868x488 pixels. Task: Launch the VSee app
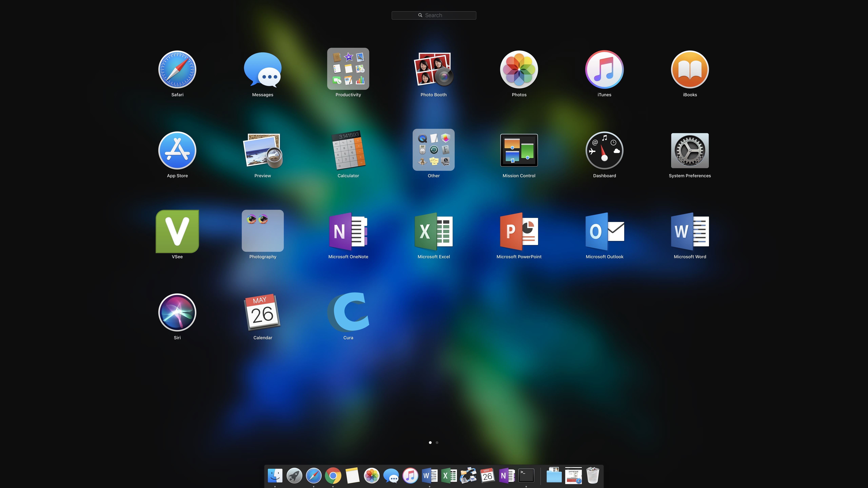pos(177,231)
